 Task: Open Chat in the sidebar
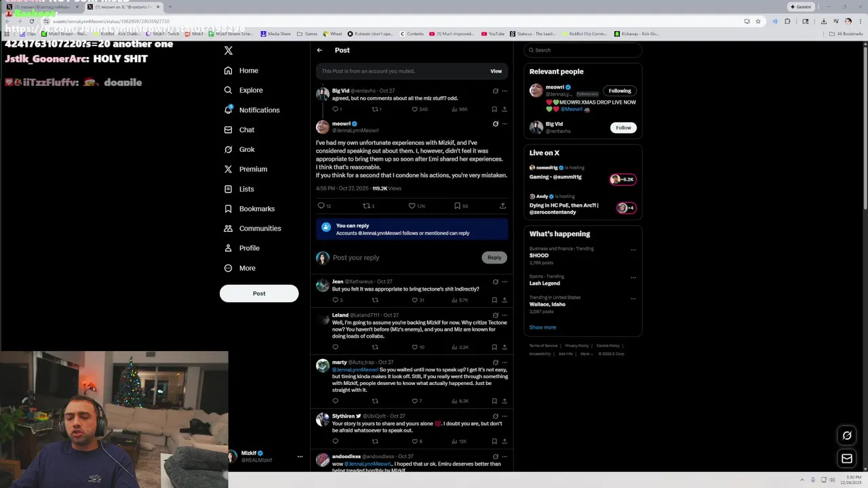239,129
